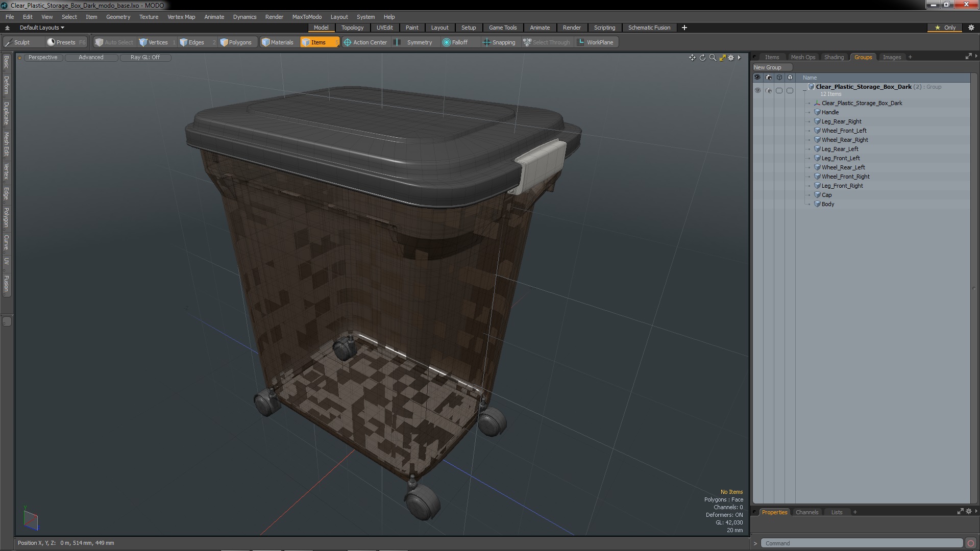Screen dimensions: 980x551
Task: Select the Falloff tool icon
Action: point(445,42)
